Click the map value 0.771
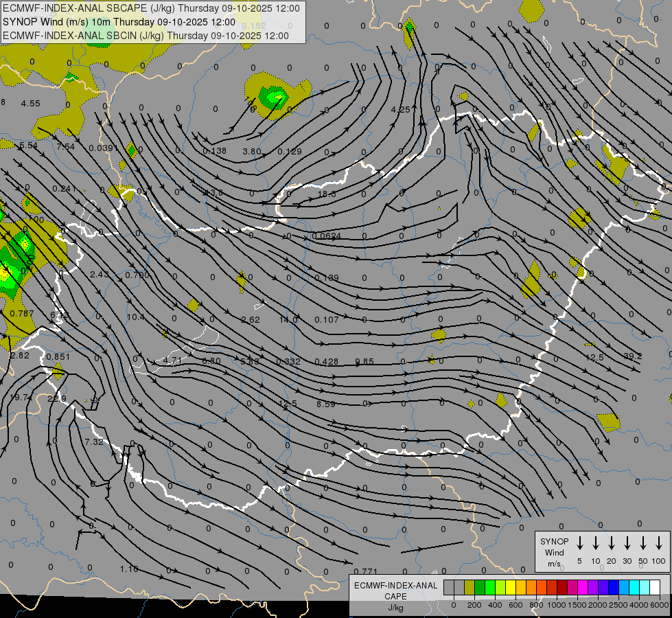The image size is (672, 618). [x=366, y=571]
